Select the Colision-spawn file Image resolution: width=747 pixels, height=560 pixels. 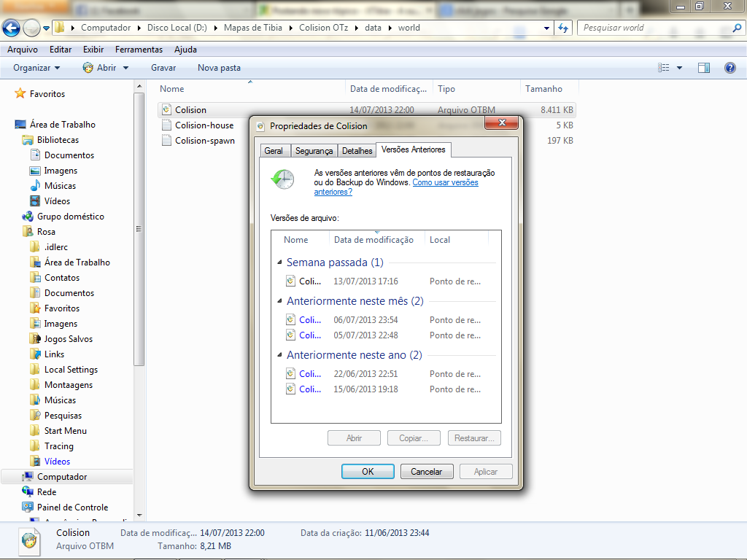tap(204, 141)
